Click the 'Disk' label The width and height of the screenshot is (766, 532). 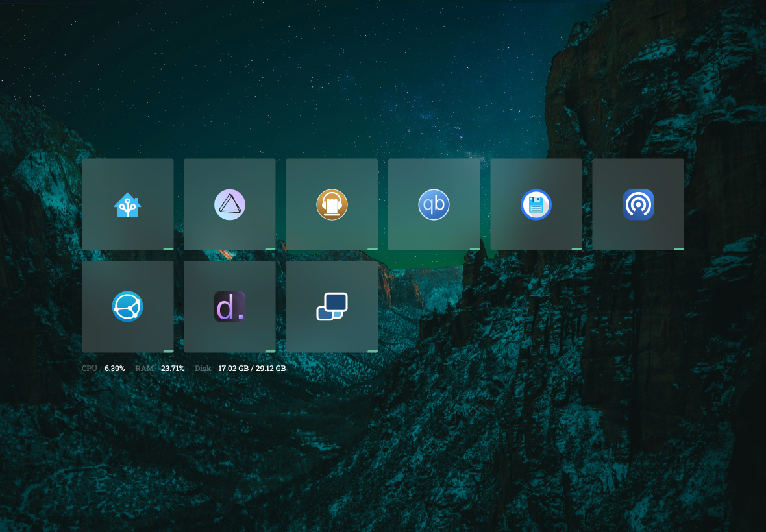203,369
